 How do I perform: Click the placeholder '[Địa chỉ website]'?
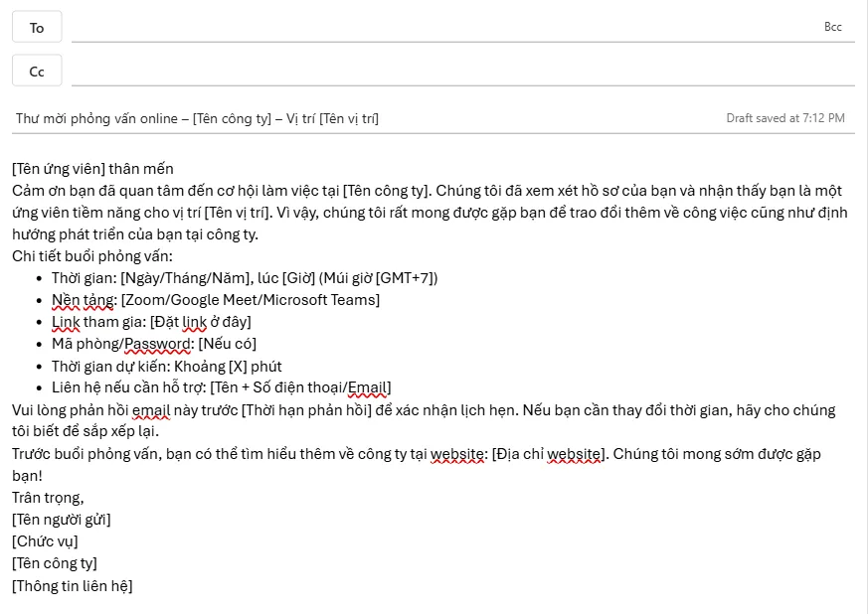point(550,454)
